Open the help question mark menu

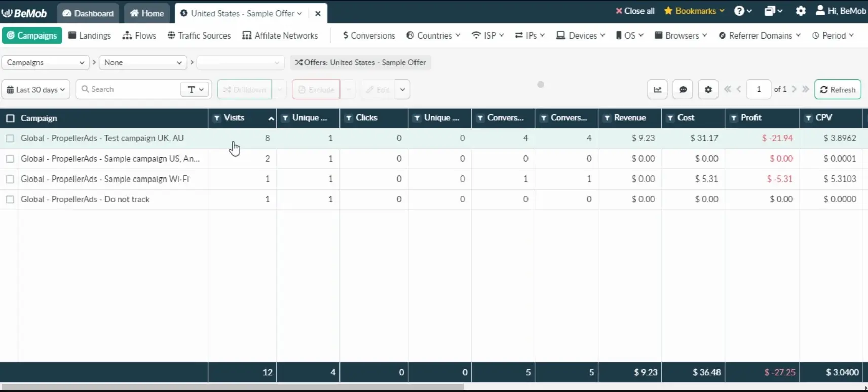click(x=742, y=11)
